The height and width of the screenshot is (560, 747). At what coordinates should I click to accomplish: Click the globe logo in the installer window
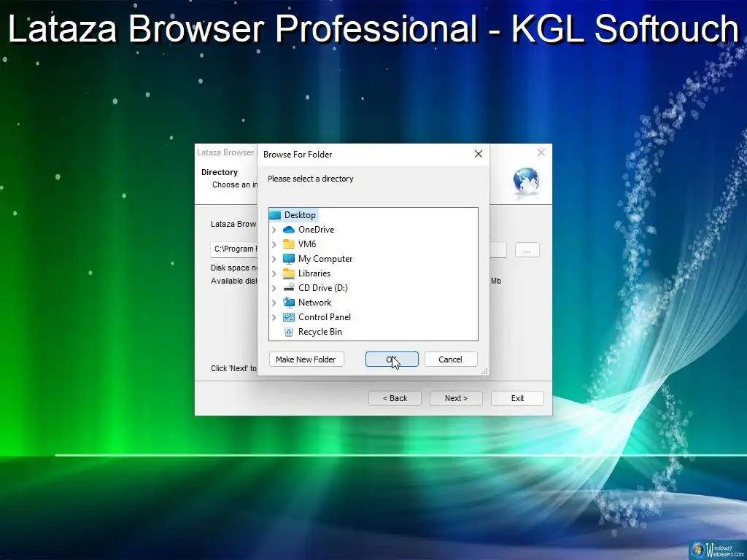coord(526,182)
